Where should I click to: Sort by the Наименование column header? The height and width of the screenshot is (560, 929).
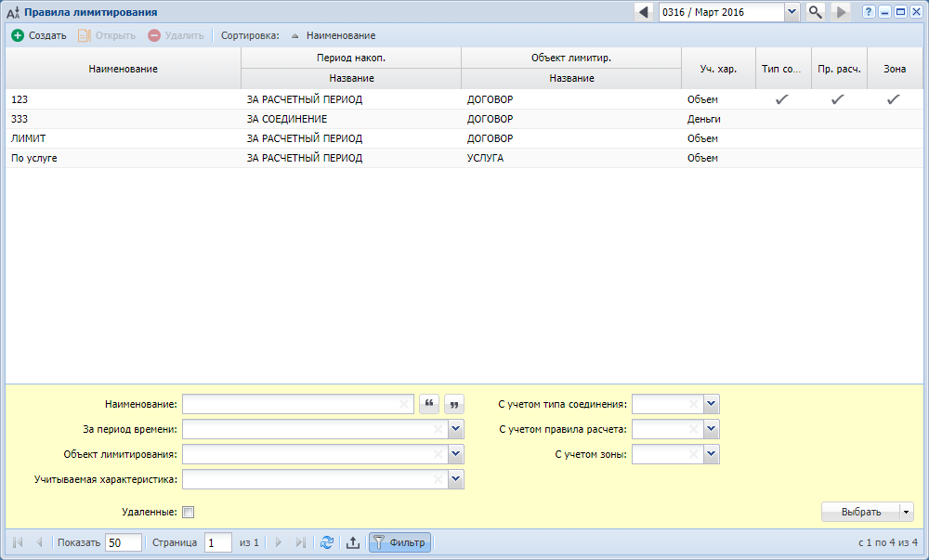(x=124, y=69)
